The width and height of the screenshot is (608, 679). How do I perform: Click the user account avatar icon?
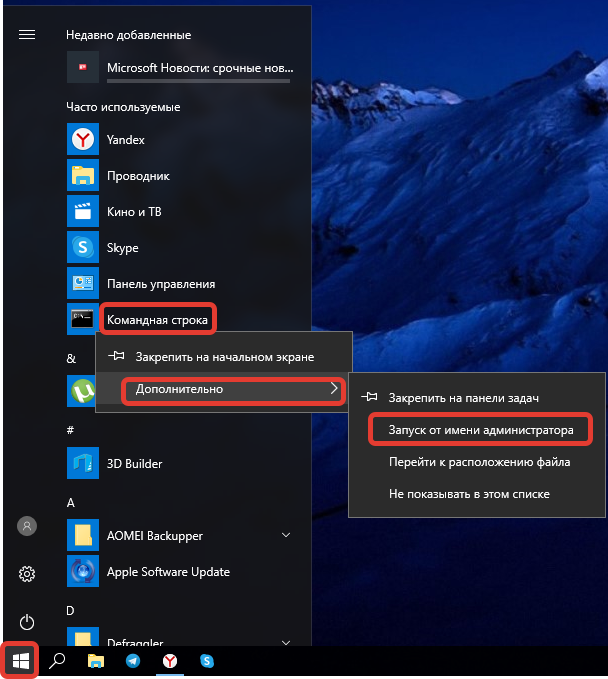pyautogui.click(x=27, y=526)
